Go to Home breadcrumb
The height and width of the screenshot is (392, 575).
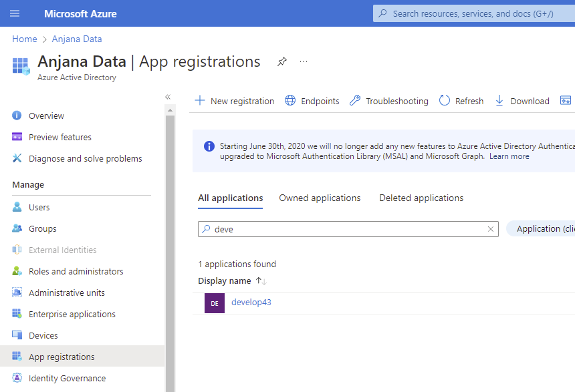[25, 39]
